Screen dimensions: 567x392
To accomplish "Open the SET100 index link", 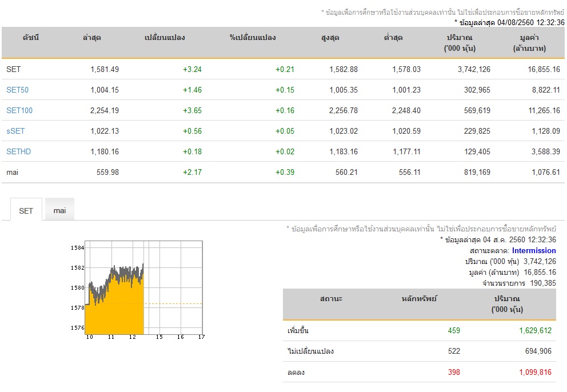I will click(19, 110).
